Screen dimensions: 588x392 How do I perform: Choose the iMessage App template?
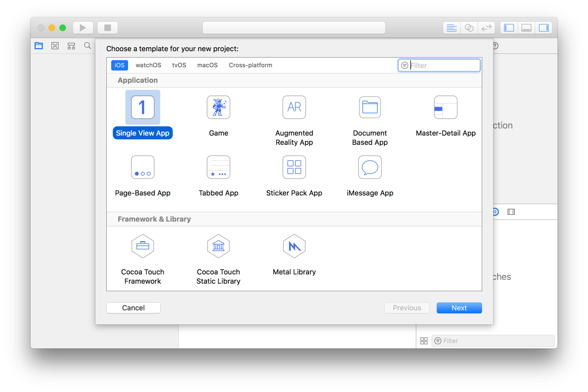[x=370, y=167]
